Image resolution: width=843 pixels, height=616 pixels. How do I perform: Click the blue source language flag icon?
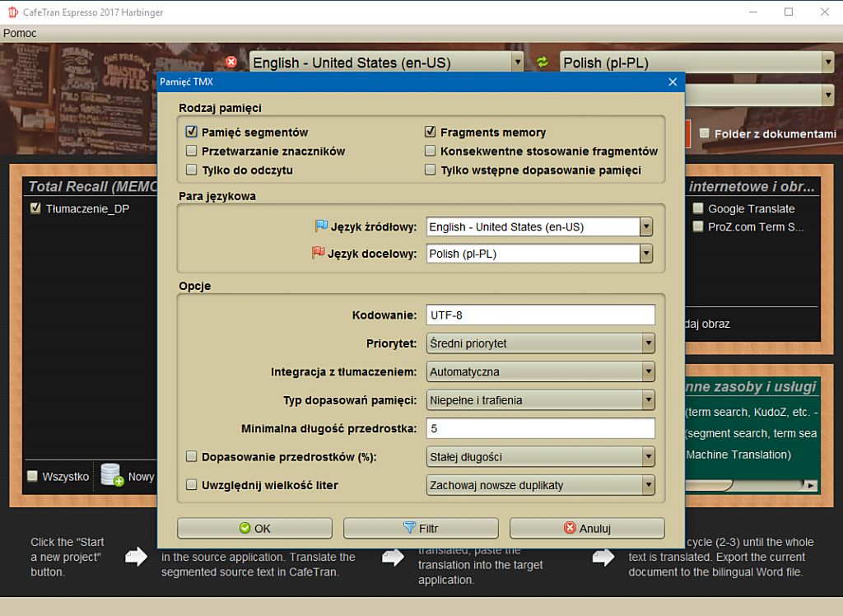(x=321, y=226)
